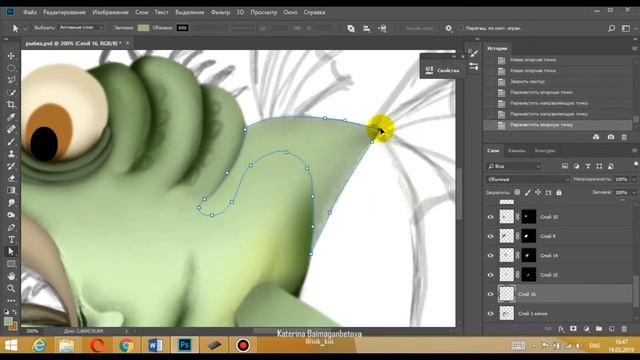Click the foreground color swatch in toolbar
This screenshot has height=360, width=640.
pyautogui.click(x=8, y=321)
